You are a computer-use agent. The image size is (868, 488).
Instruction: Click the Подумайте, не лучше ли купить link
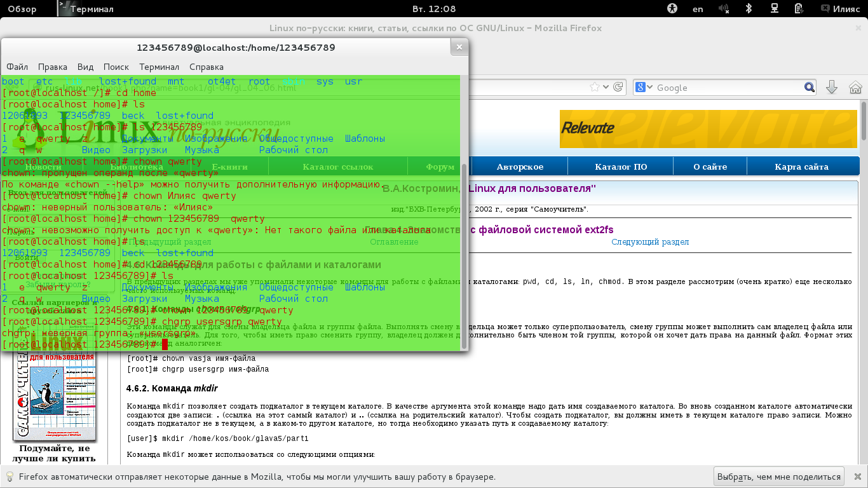click(x=53, y=453)
